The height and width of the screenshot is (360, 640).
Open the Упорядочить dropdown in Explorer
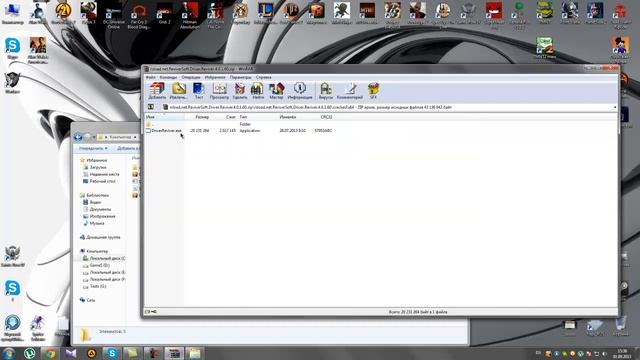click(93, 149)
